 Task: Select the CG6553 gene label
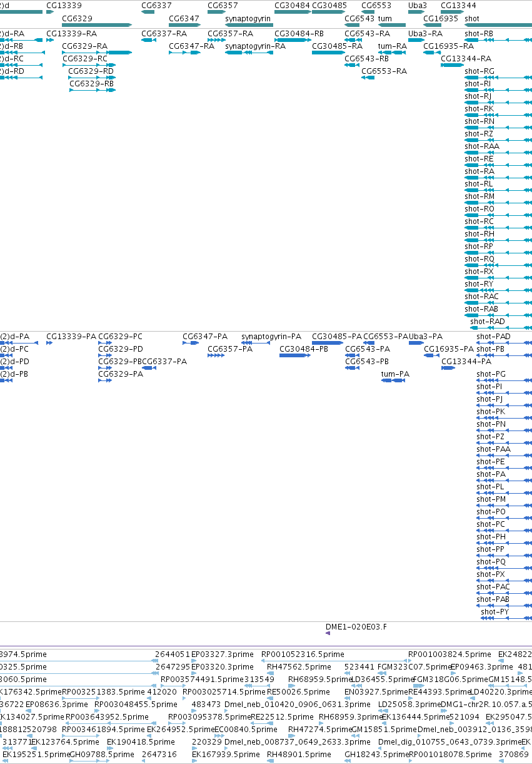(376, 6)
